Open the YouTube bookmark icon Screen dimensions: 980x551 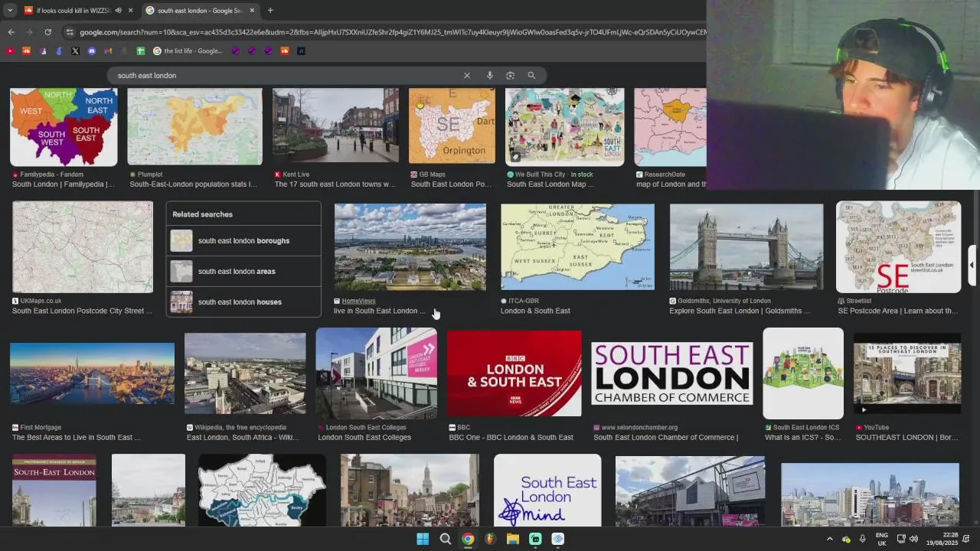tap(10, 51)
